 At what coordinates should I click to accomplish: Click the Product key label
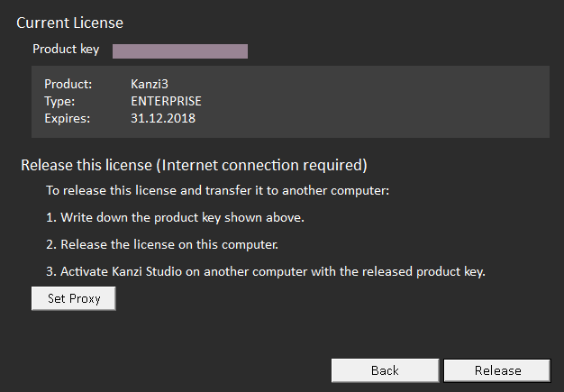66,50
